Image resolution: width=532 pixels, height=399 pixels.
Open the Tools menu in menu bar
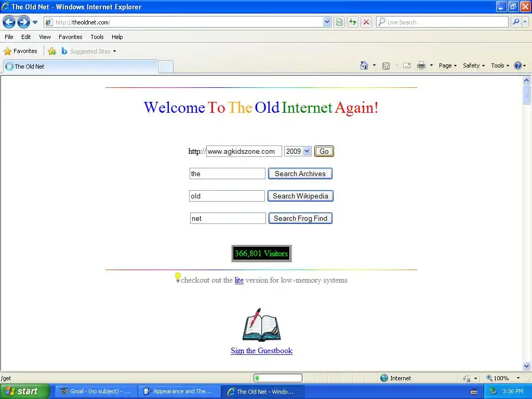(97, 37)
